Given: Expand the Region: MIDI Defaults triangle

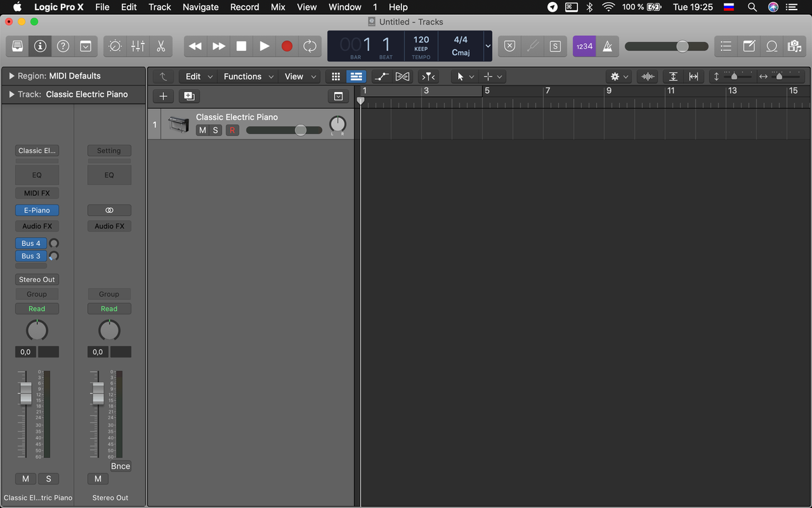Looking at the screenshot, I should click(x=12, y=76).
